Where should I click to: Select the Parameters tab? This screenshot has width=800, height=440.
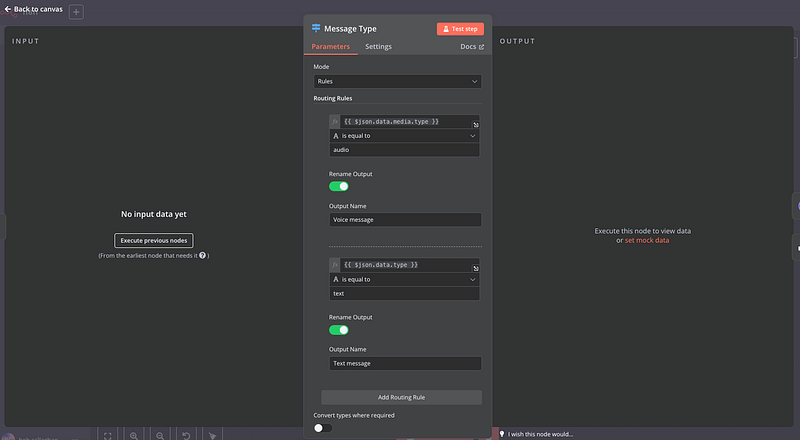pyautogui.click(x=330, y=47)
